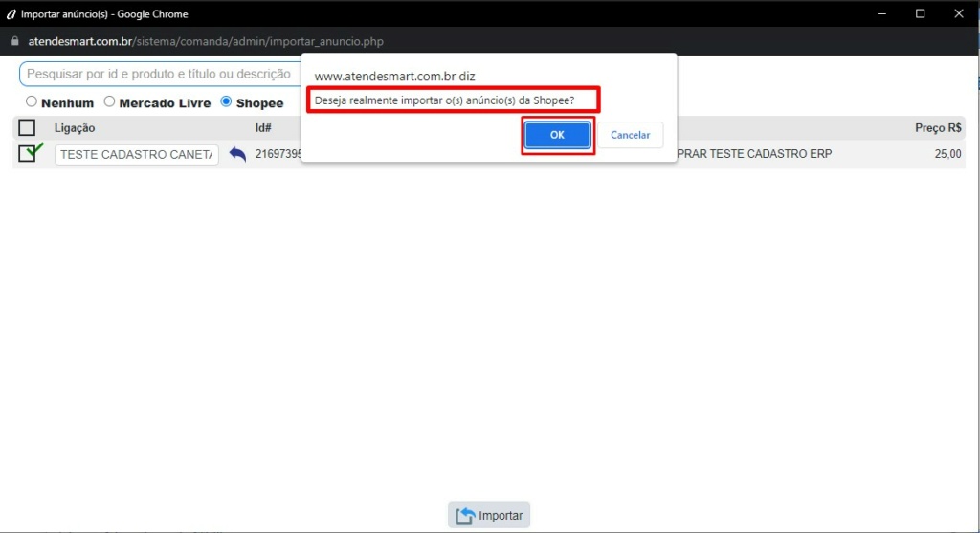Select the Shopee radio option

tap(226, 101)
